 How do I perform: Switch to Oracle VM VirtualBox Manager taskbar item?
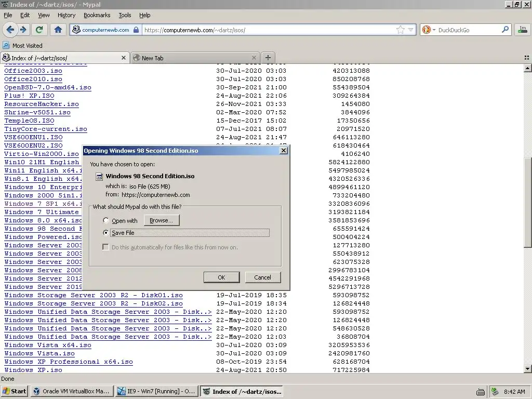point(72,391)
